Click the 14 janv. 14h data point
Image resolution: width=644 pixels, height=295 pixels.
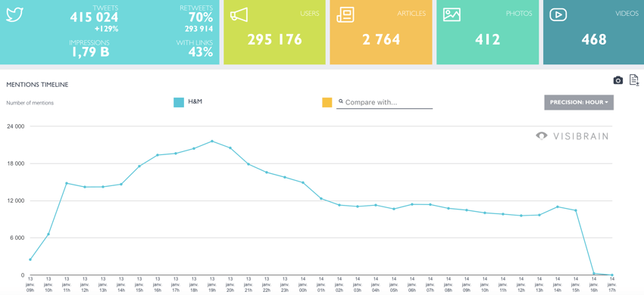coord(558,206)
